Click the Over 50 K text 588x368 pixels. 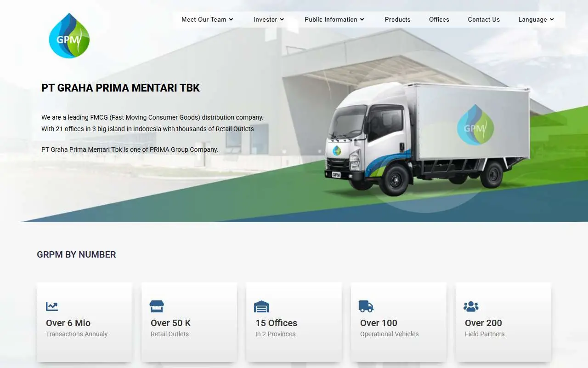[x=171, y=323]
